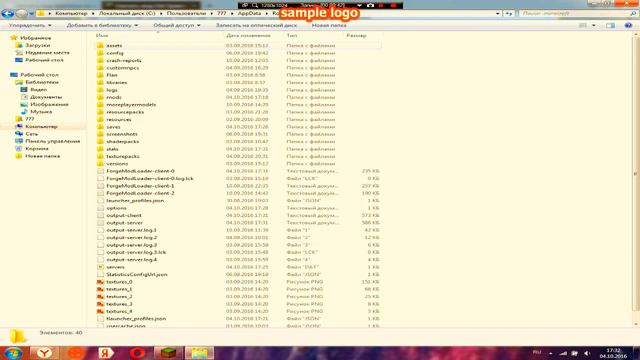Select Downloads (Загрузки) in sidebar
The image size is (640, 360).
click(x=38, y=45)
